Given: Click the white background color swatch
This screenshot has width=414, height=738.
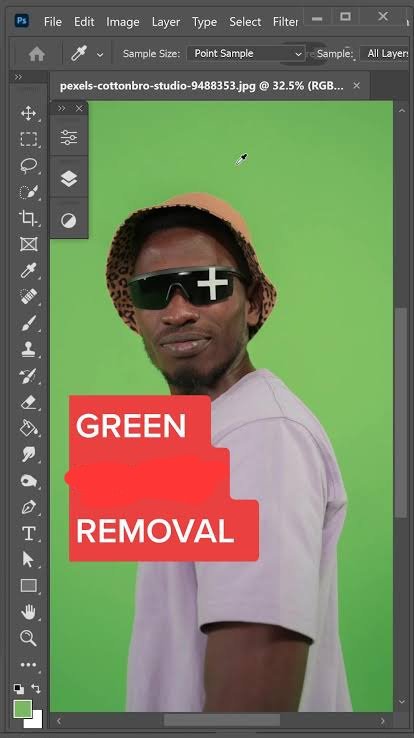Looking at the screenshot, I should point(35,720).
